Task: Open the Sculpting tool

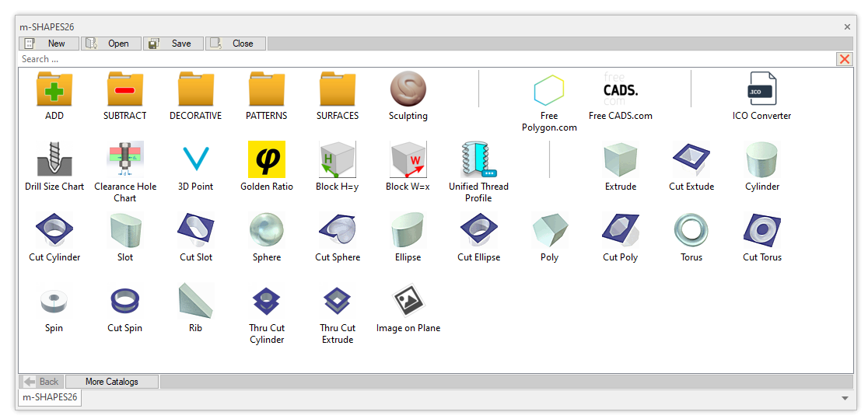Action: click(408, 89)
